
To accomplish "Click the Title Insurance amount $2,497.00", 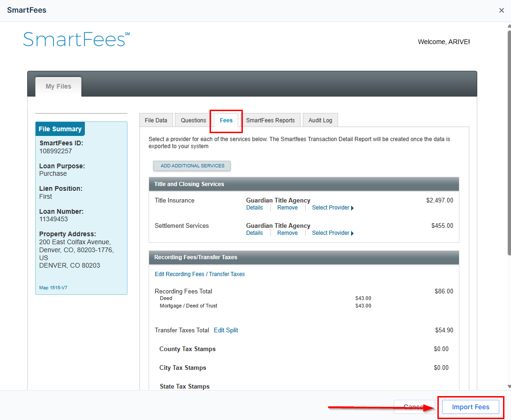I will [x=440, y=200].
